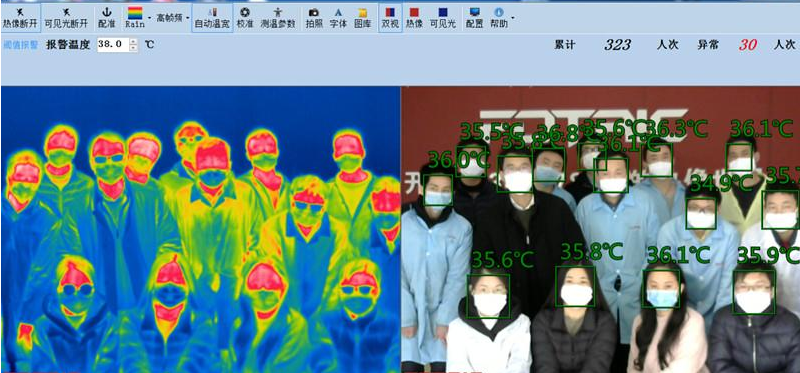Click the 可见光断开 visible light disconnect icon
The width and height of the screenshot is (800, 373).
point(66,18)
